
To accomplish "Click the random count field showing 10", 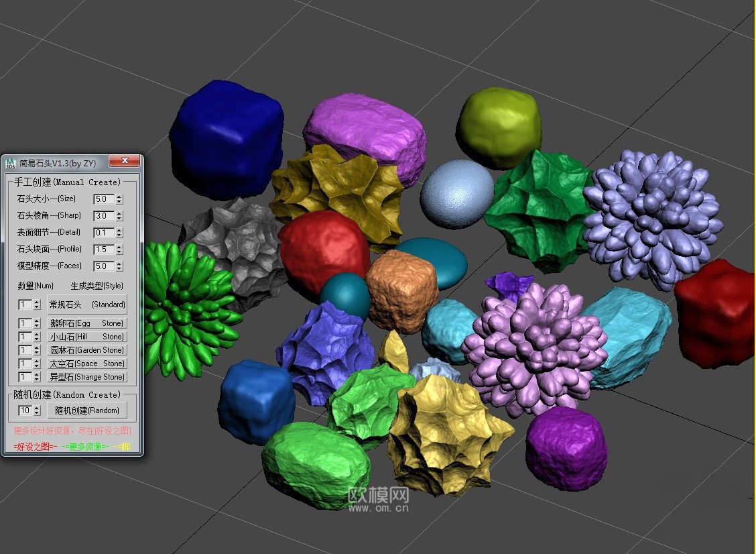I will pos(25,410).
